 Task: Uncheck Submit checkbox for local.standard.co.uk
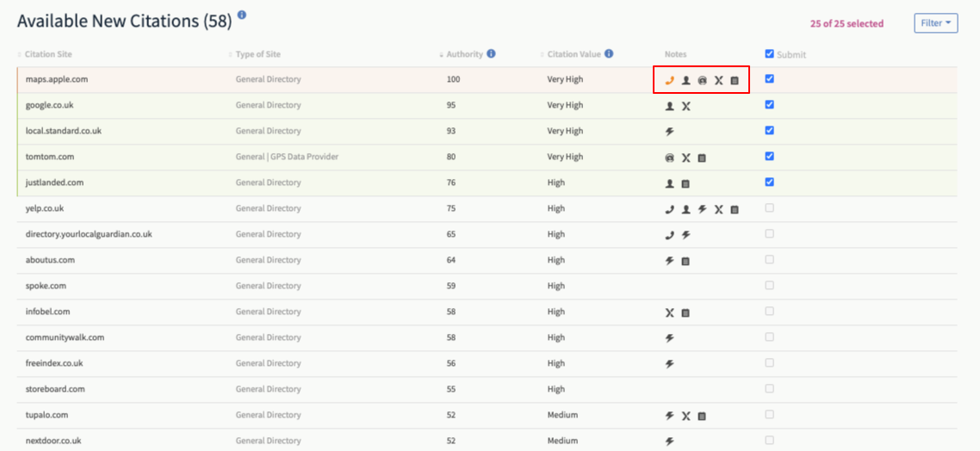pyautogui.click(x=769, y=130)
